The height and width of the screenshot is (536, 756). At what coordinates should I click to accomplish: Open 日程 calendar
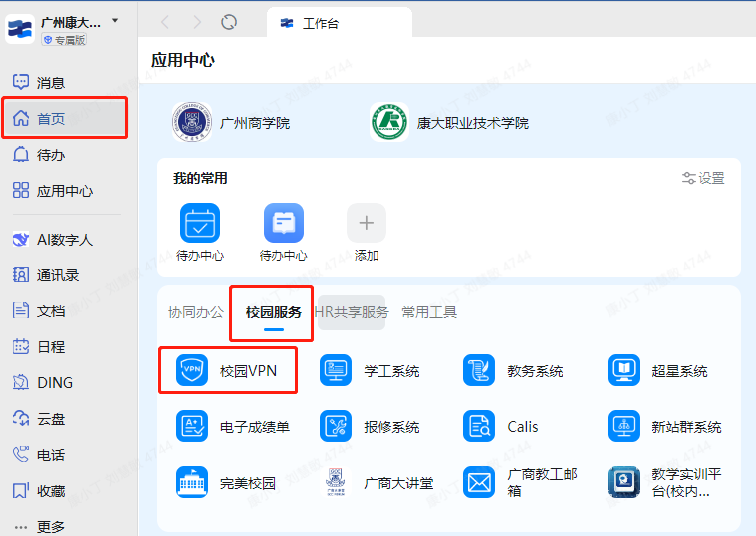pos(39,347)
